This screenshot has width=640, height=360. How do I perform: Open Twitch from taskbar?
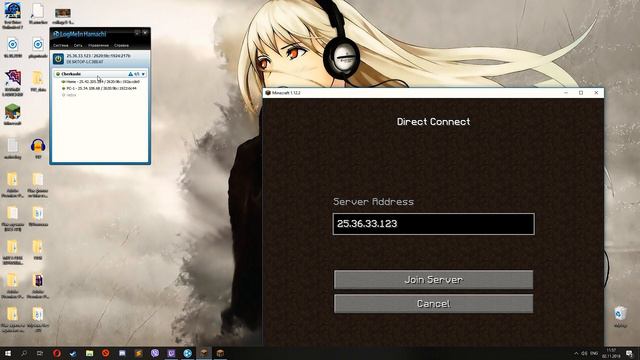[x=171, y=353]
